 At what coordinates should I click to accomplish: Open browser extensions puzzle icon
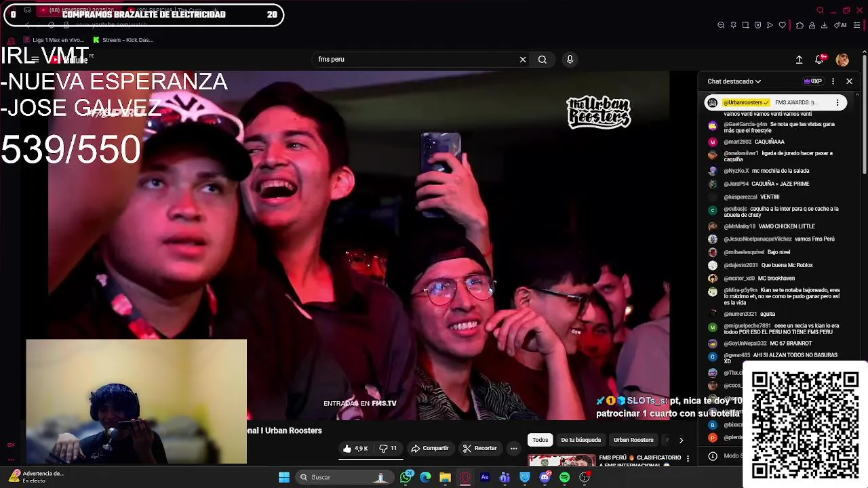coord(800,25)
